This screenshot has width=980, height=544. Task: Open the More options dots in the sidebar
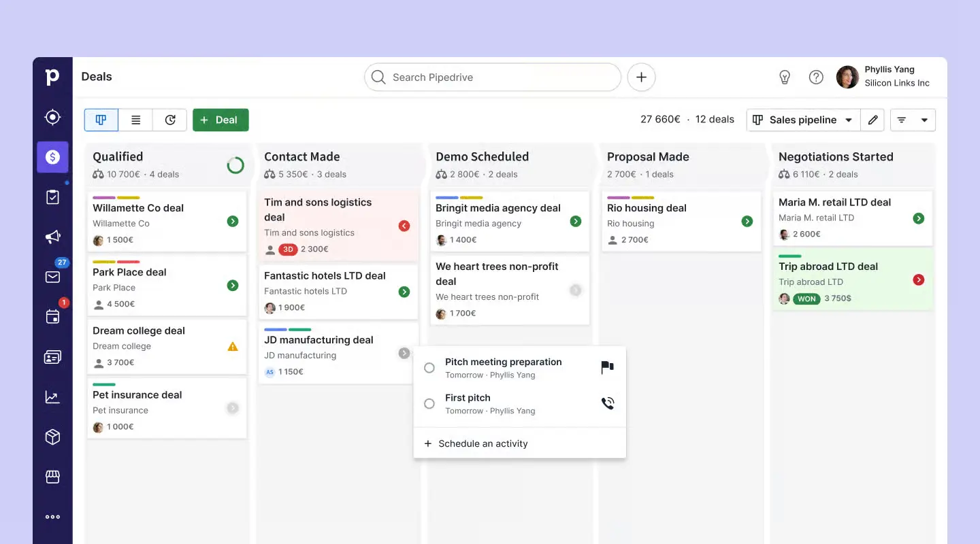point(52,517)
